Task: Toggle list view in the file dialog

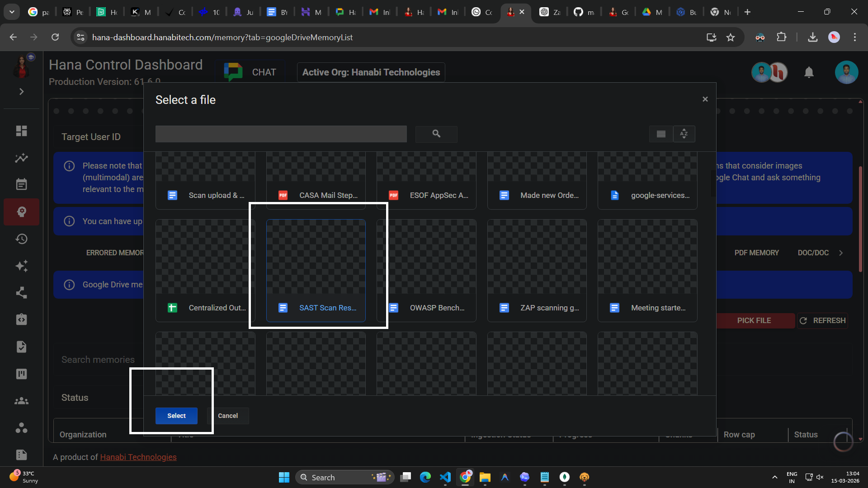Action: click(660, 134)
